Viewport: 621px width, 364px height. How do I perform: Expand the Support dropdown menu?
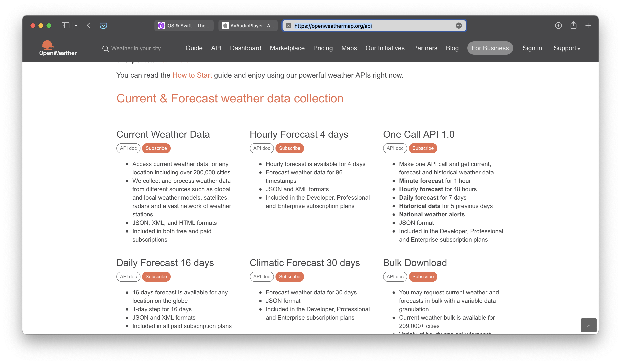point(567,48)
